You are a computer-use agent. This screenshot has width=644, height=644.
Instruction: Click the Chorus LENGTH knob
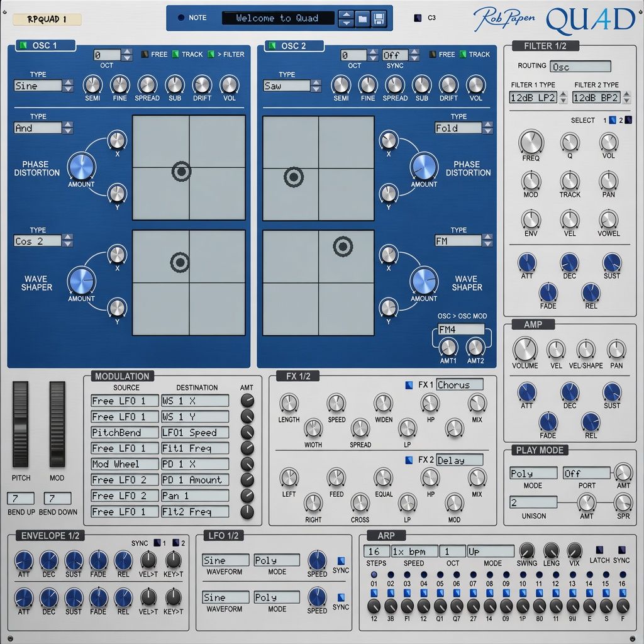point(289,404)
